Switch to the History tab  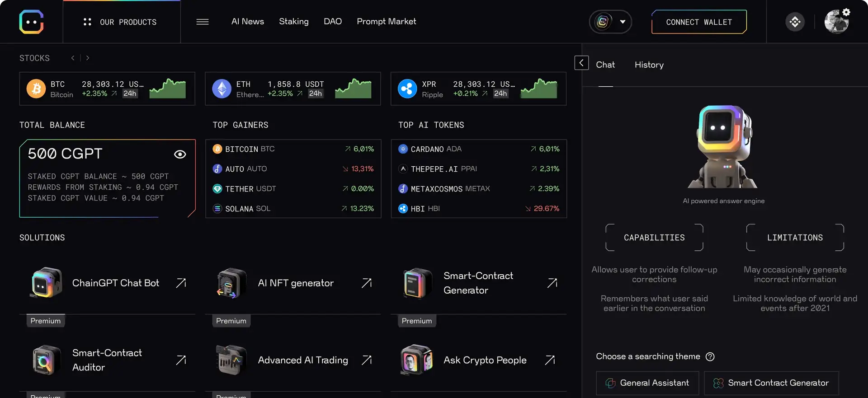649,65
